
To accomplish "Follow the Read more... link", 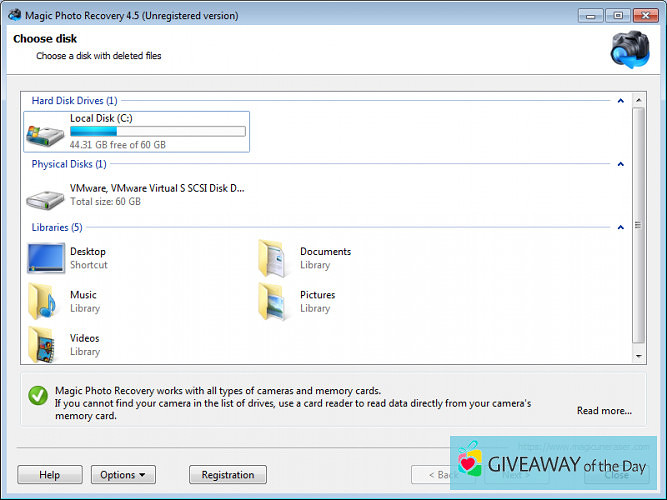I will coord(604,410).
